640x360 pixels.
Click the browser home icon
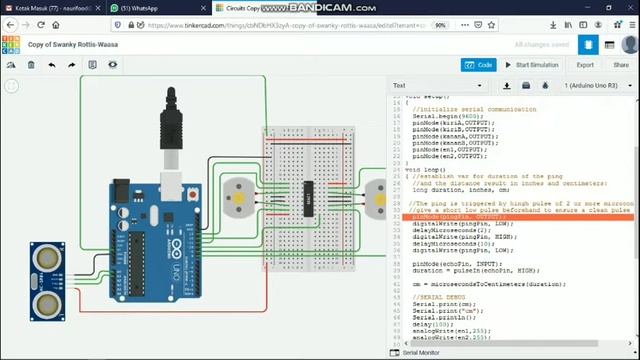(x=56, y=25)
